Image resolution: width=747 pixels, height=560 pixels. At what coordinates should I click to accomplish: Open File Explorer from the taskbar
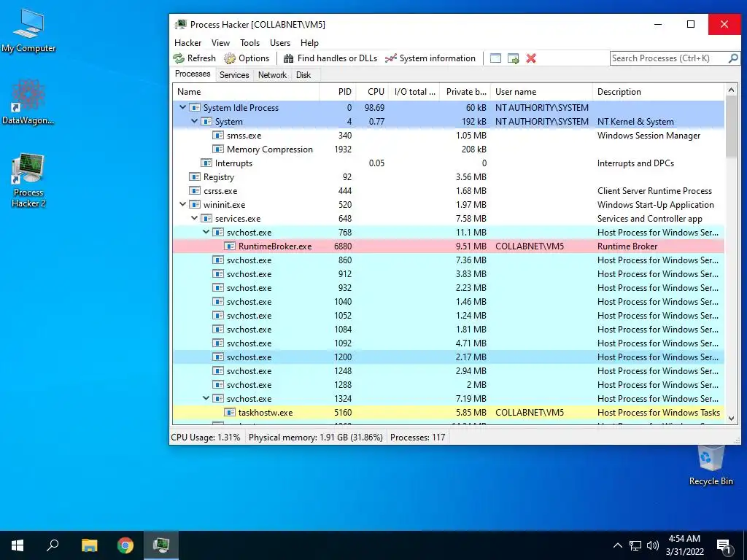(89, 545)
